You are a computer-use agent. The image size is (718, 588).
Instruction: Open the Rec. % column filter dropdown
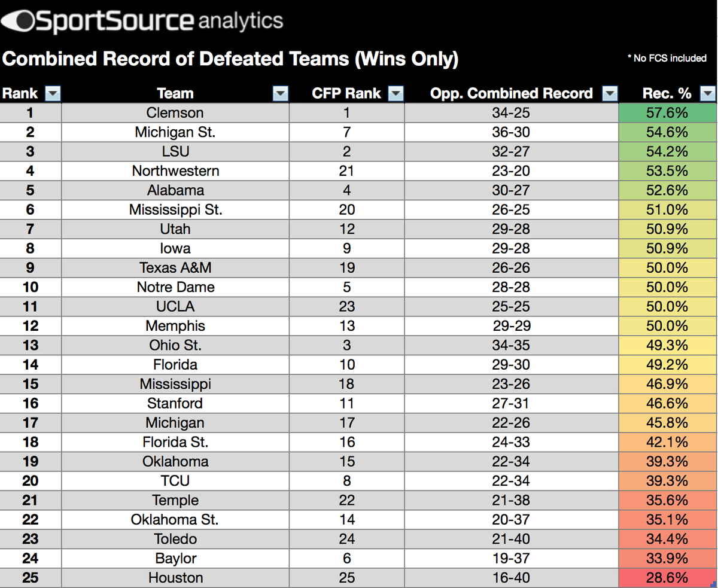pyautogui.click(x=708, y=93)
